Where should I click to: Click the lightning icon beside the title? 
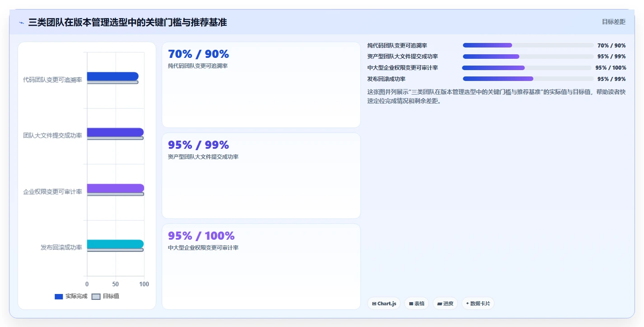[21, 22]
